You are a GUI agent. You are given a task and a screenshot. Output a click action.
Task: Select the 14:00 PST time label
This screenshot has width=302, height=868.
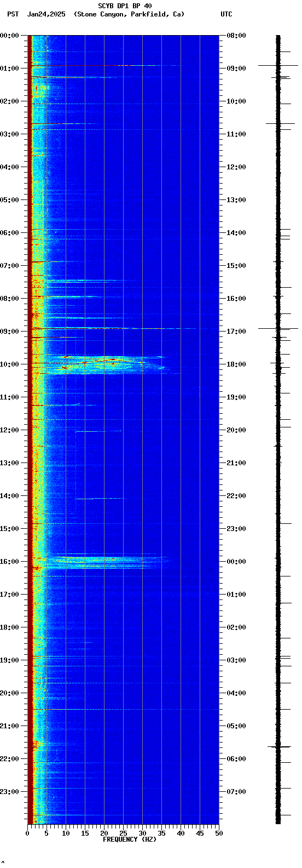[x=9, y=496]
